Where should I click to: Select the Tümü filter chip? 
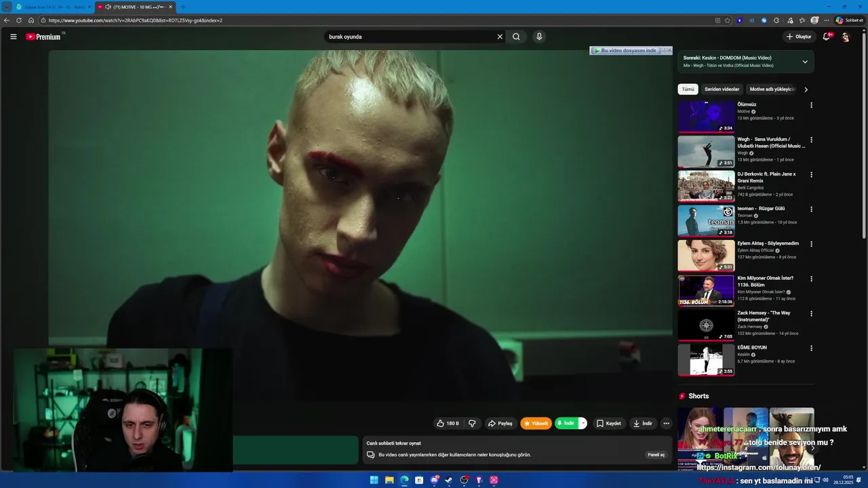click(x=688, y=89)
